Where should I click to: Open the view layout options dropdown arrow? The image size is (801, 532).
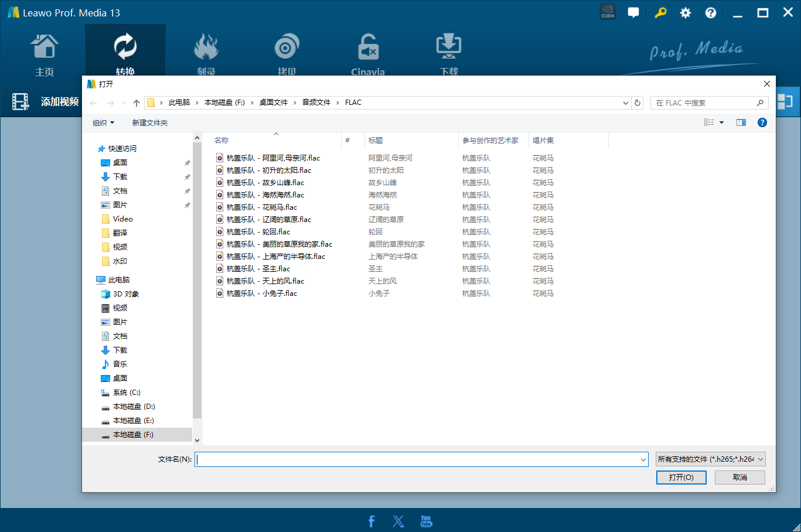click(x=721, y=122)
